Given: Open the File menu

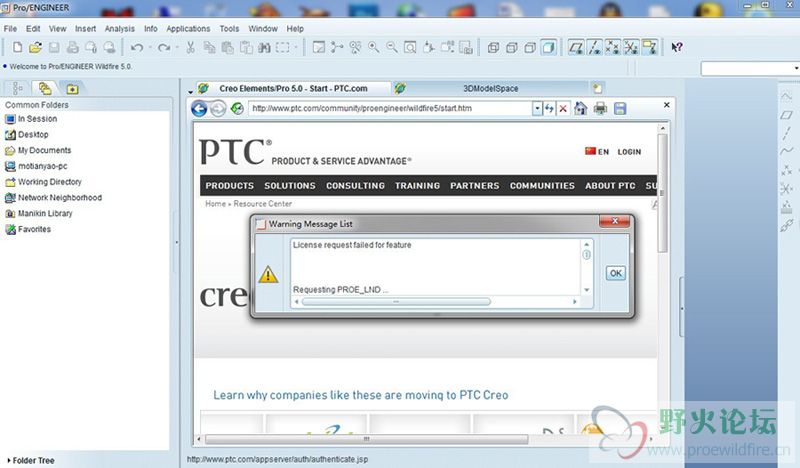Looking at the screenshot, I should (x=10, y=29).
